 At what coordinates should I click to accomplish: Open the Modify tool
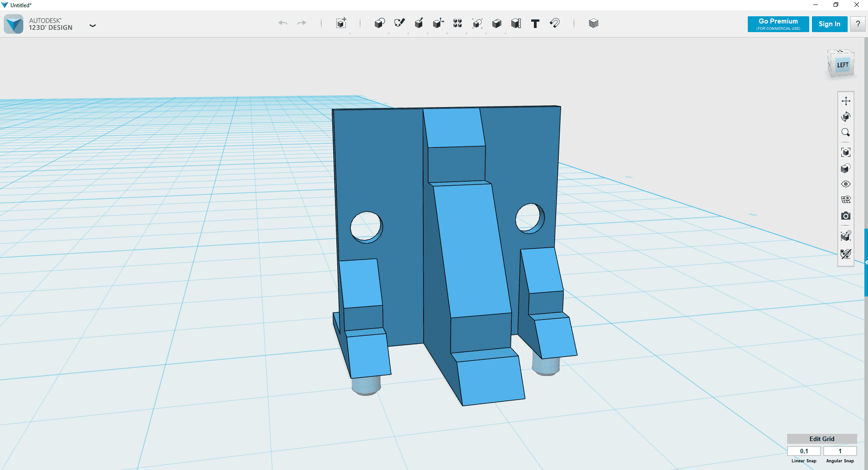438,23
